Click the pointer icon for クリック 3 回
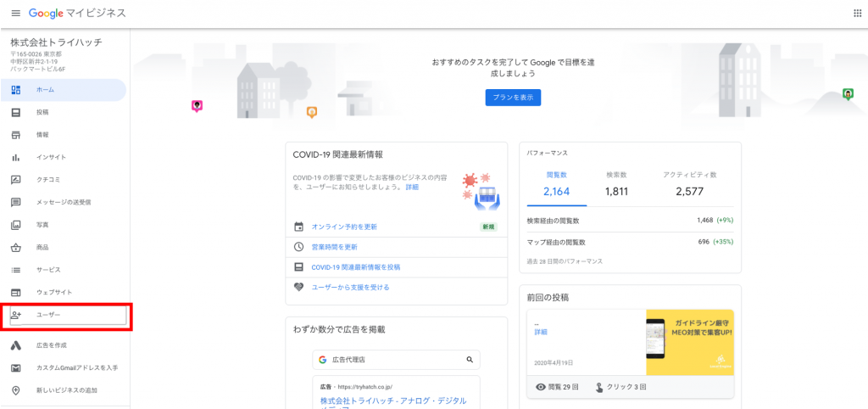 pyautogui.click(x=599, y=388)
